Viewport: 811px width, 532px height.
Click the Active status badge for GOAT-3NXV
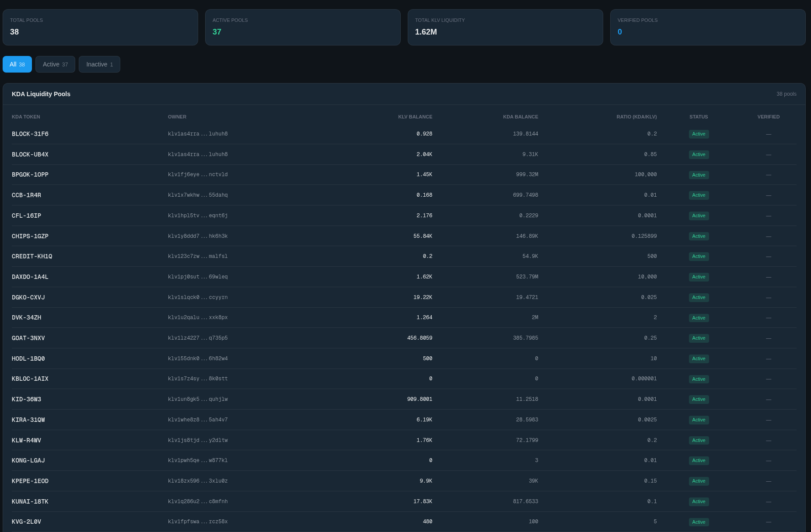pyautogui.click(x=699, y=338)
